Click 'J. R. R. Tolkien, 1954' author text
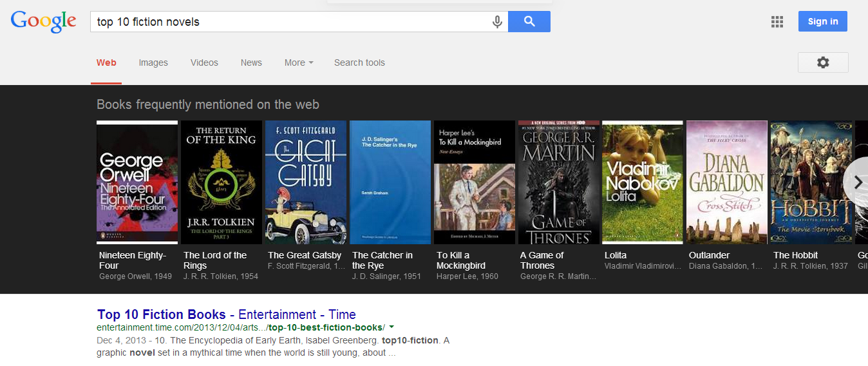The height and width of the screenshot is (366, 868). pyautogui.click(x=221, y=276)
